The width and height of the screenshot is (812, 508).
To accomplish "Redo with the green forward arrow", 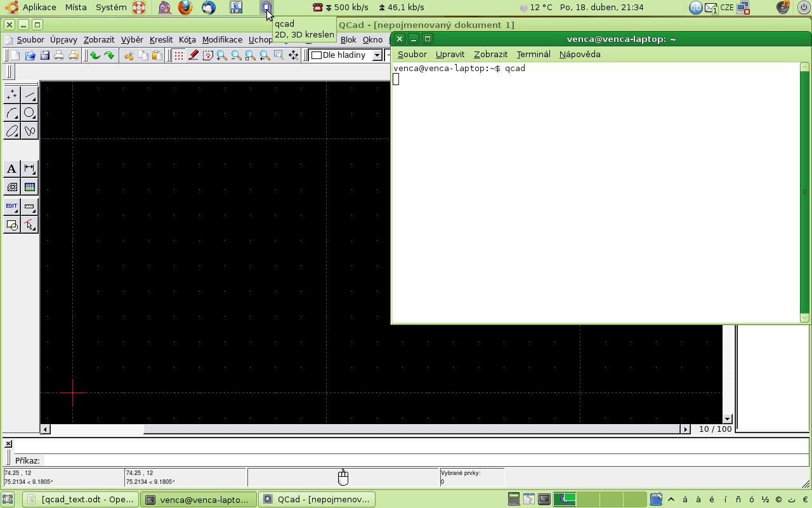I will click(x=109, y=55).
